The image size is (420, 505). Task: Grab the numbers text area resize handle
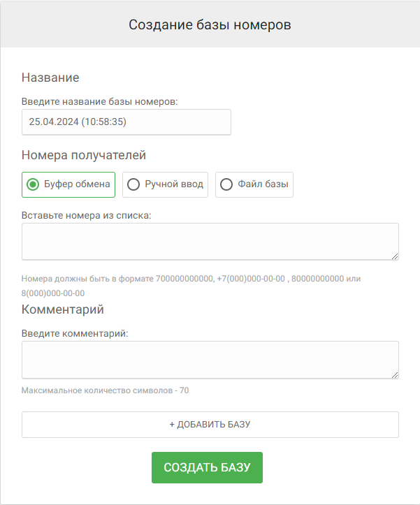pos(395,256)
